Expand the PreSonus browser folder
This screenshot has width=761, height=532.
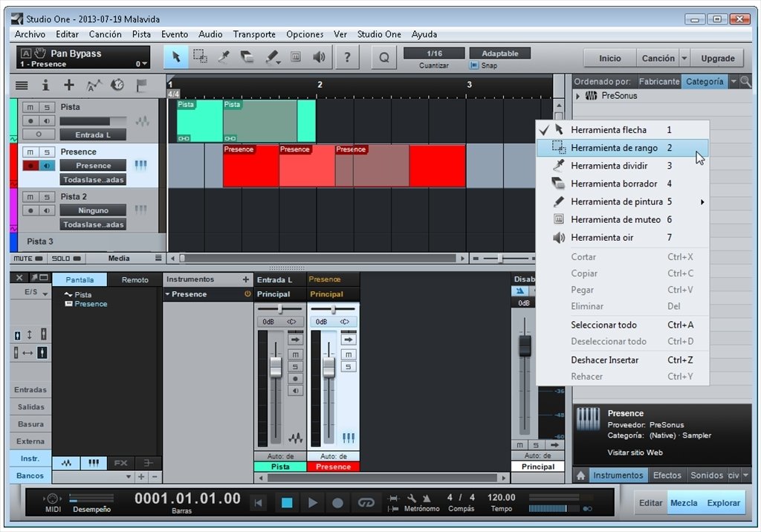point(577,96)
